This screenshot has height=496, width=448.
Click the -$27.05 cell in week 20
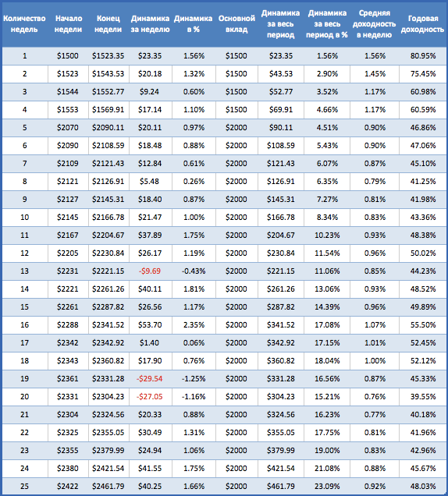[150, 397]
